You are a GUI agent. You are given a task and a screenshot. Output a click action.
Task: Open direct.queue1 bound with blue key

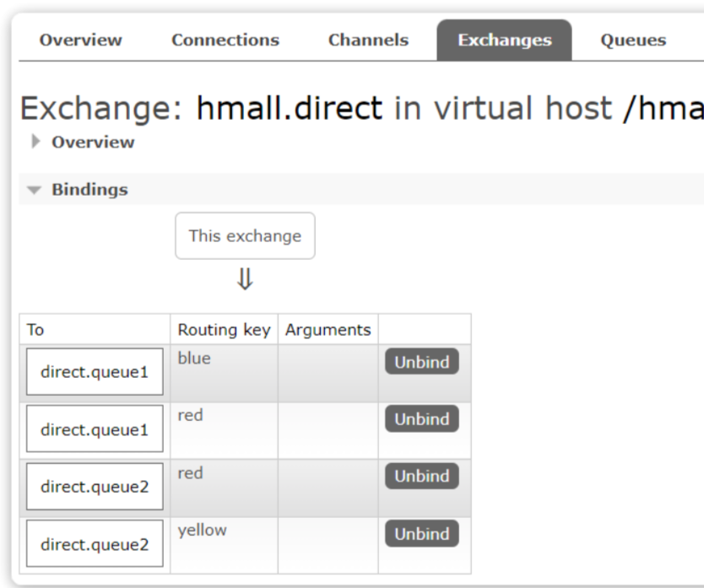[95, 372]
